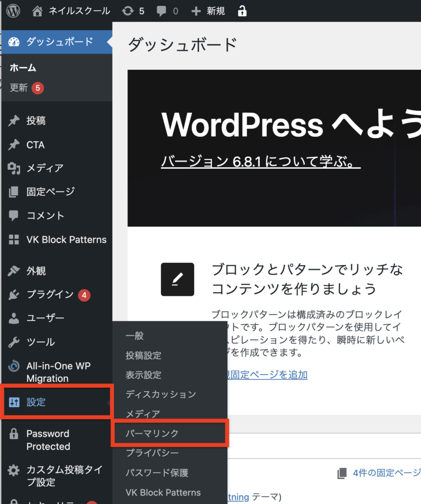Click the pin icon beside CTA
The image size is (421, 504).
click(14, 145)
